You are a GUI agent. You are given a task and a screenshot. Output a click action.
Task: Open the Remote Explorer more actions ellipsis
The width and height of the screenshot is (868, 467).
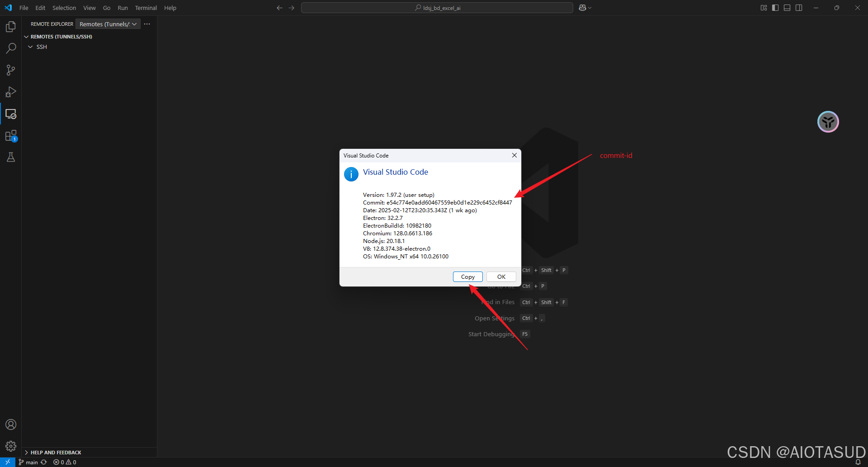[x=147, y=24]
